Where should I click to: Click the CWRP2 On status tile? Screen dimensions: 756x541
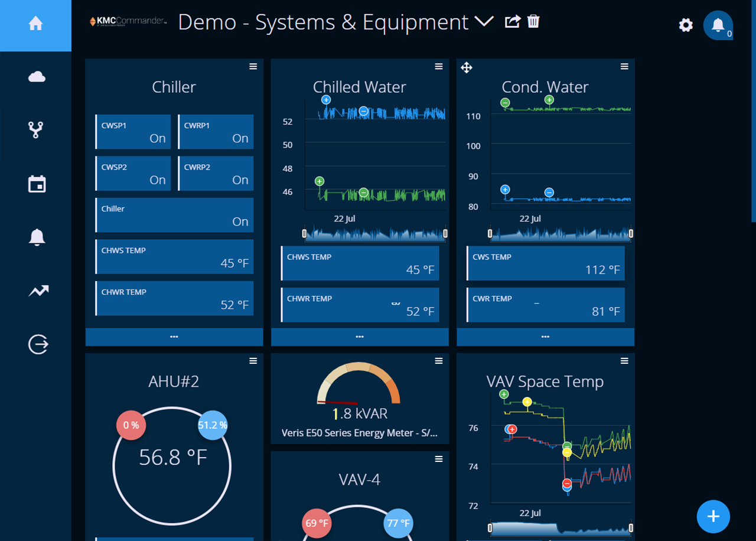click(x=216, y=173)
